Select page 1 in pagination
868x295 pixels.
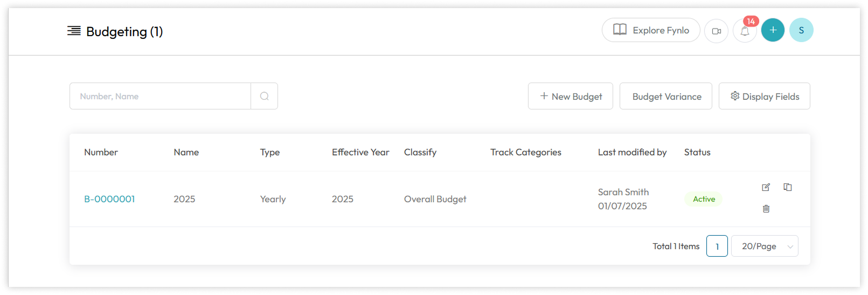[717, 246]
